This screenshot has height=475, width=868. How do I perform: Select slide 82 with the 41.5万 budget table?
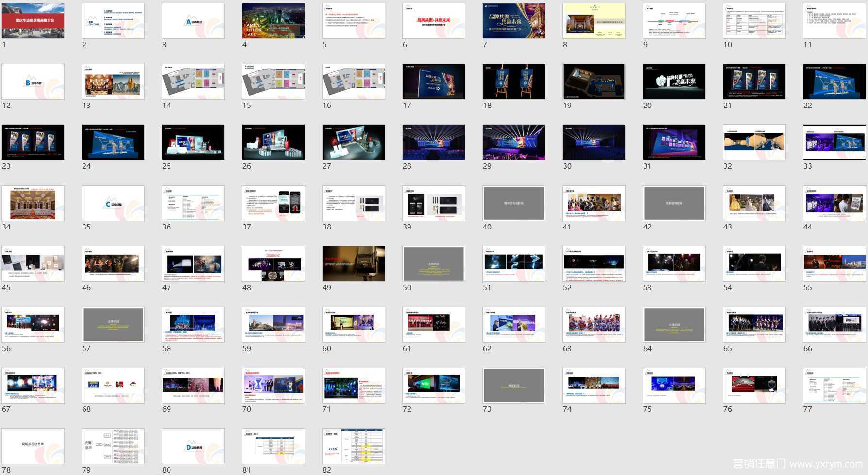pos(354,446)
